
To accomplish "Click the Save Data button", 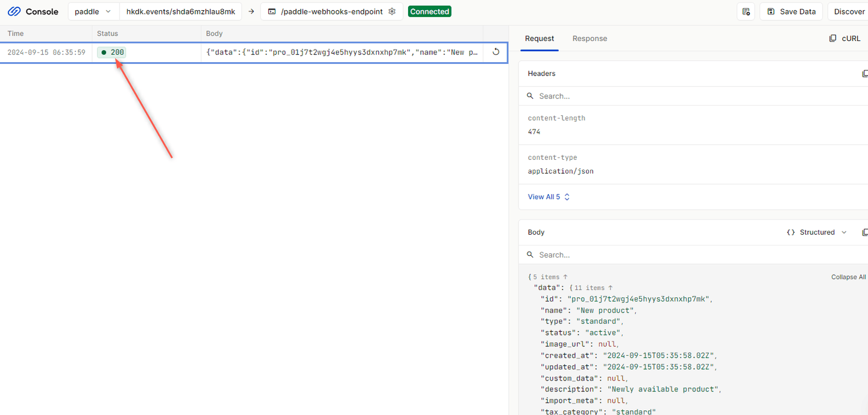I will click(791, 11).
